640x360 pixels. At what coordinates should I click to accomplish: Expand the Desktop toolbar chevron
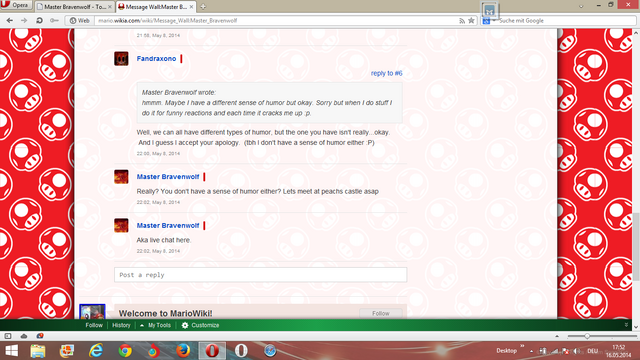pyautogui.click(x=522, y=347)
